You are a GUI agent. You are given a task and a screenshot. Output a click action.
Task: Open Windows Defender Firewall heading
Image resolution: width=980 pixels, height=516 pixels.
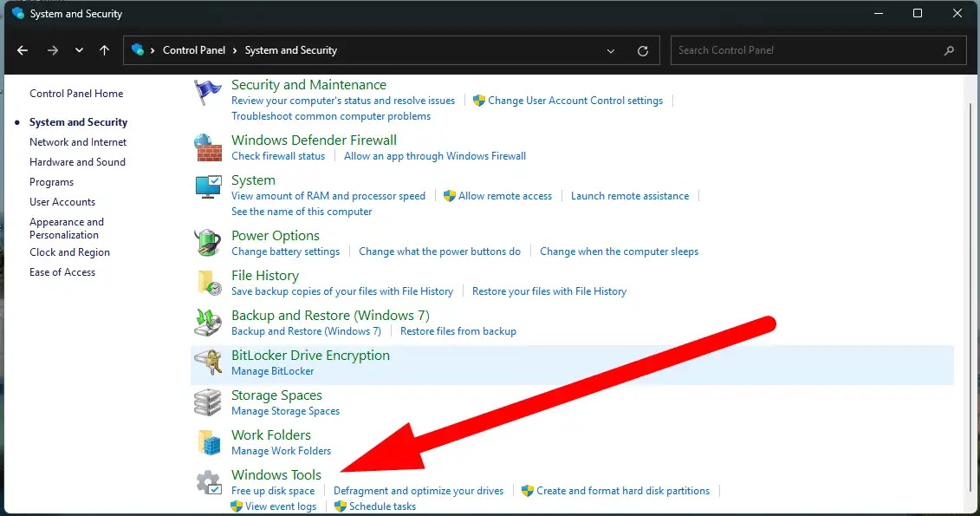coord(314,140)
